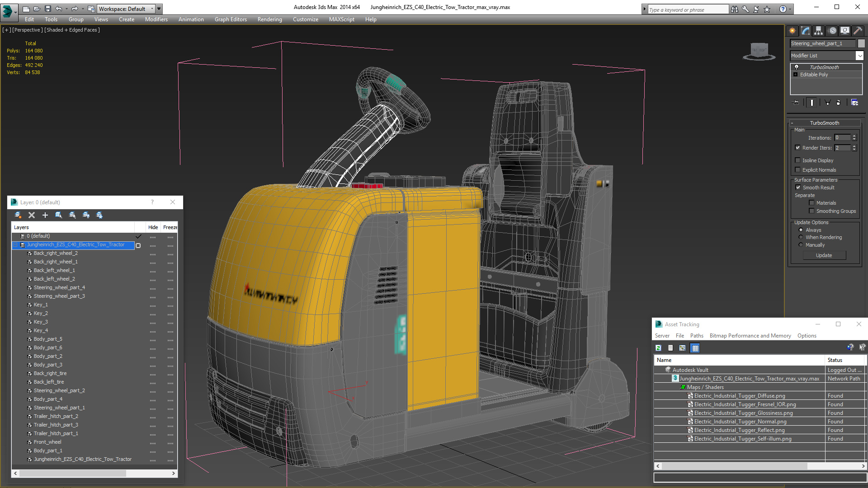Click the Project Folder icon in quick access

tap(91, 9)
